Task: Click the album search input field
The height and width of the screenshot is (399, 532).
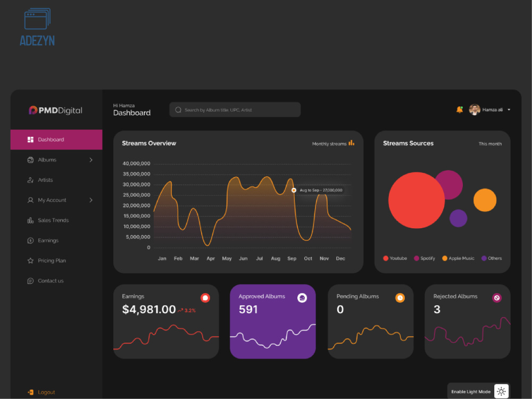Action: tap(235, 110)
